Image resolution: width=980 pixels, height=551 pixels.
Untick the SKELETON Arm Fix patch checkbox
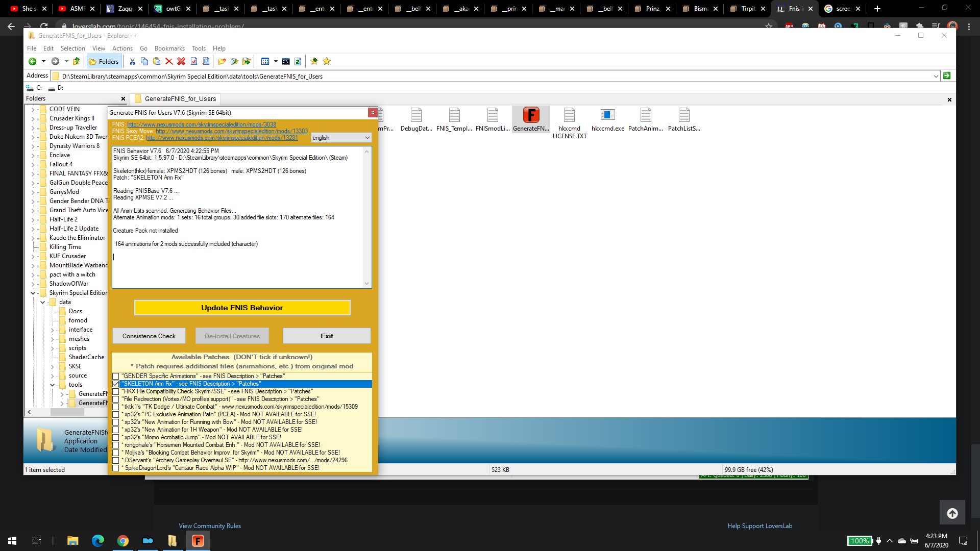point(116,384)
